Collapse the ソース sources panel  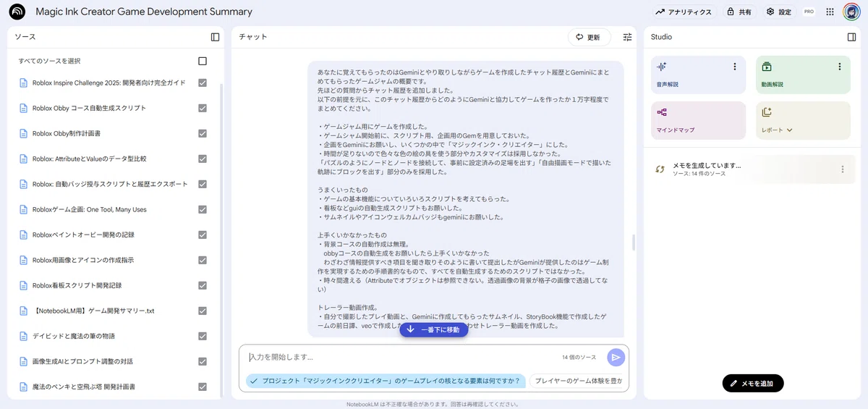pyautogui.click(x=215, y=37)
